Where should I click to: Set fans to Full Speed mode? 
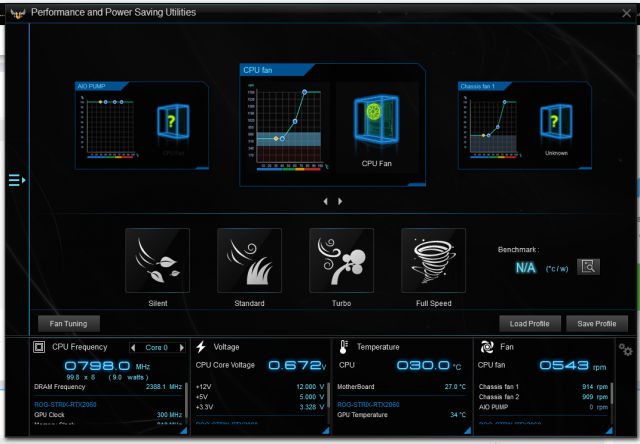click(433, 260)
